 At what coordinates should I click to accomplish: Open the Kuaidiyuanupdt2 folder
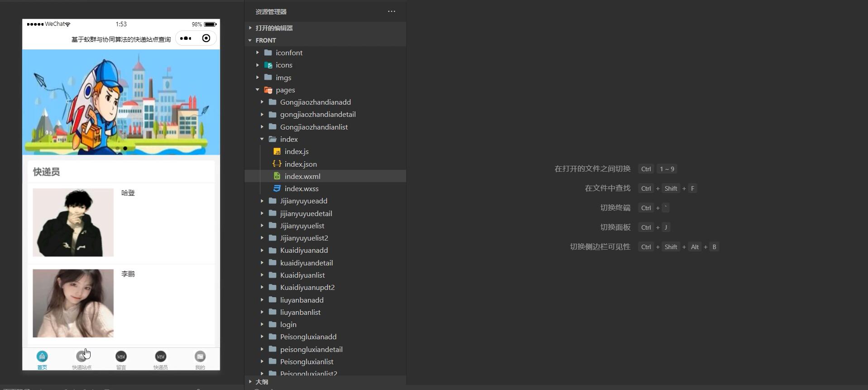point(307,287)
